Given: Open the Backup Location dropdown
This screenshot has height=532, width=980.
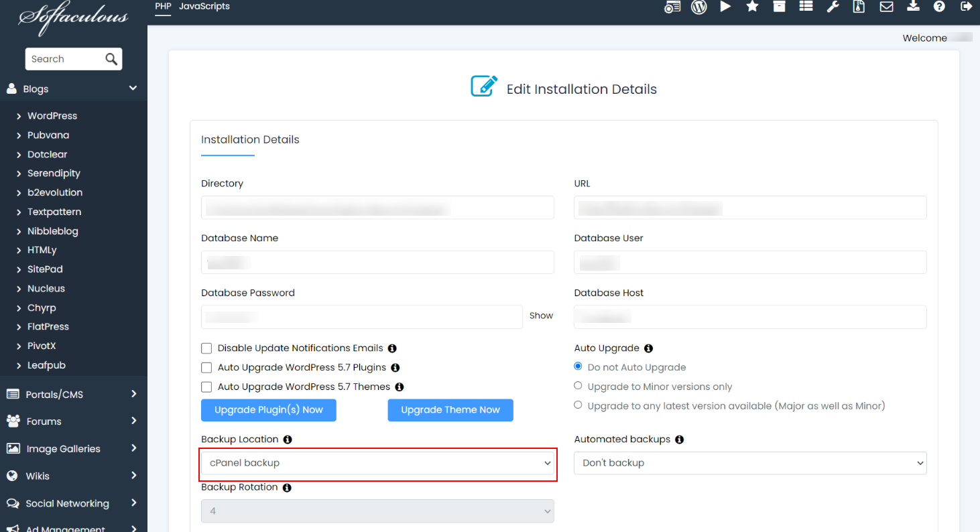Looking at the screenshot, I should click(x=377, y=463).
